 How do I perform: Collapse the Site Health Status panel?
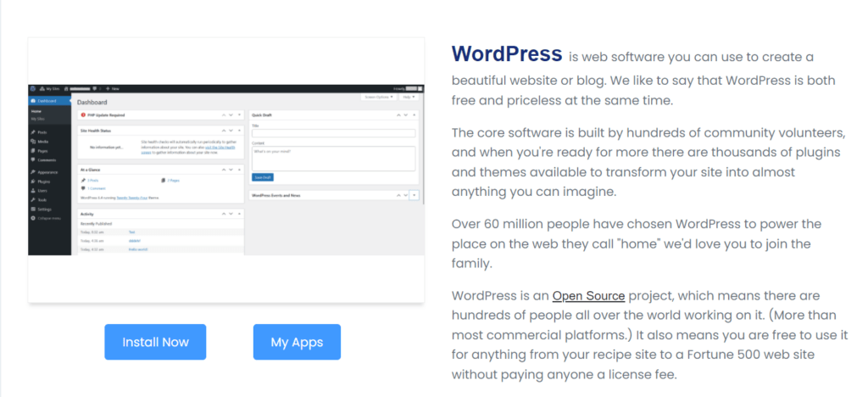coord(239,131)
